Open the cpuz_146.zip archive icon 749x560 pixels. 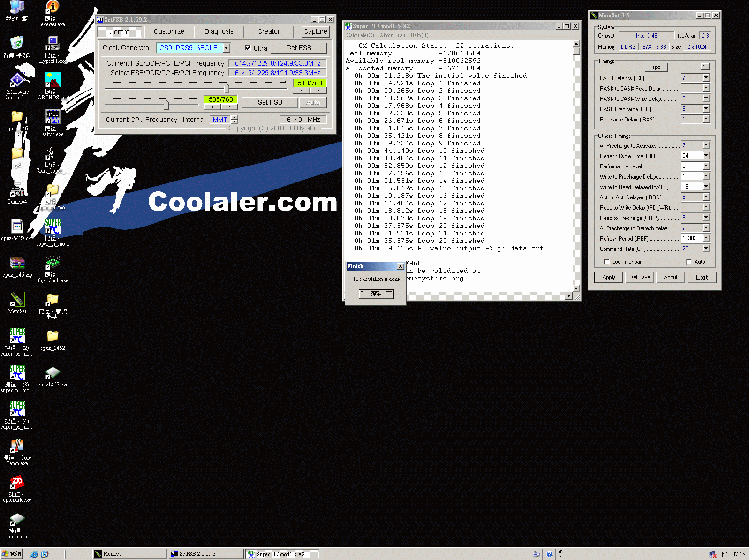17,266
